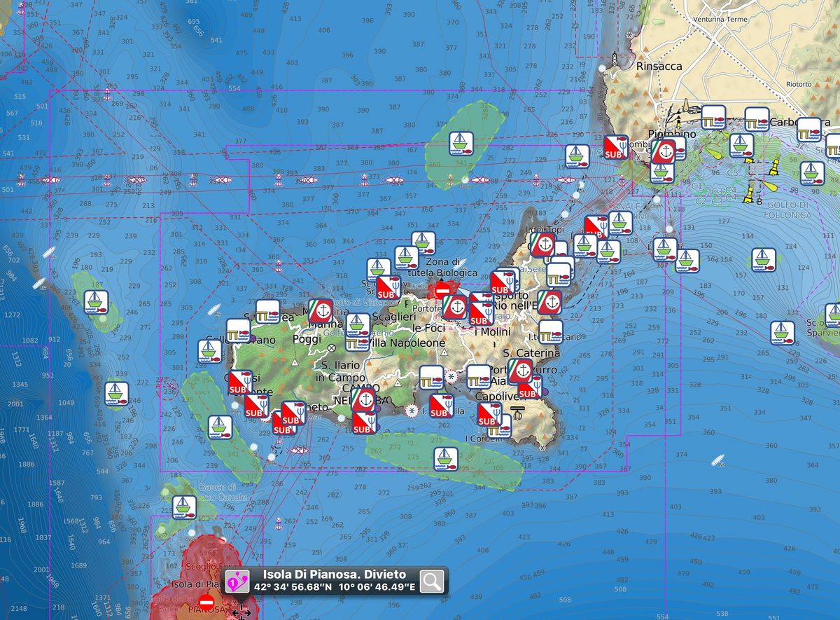This screenshot has height=620, width=840.
Task: Click the boat fishing marker at Banco di Canale
Action: (184, 507)
